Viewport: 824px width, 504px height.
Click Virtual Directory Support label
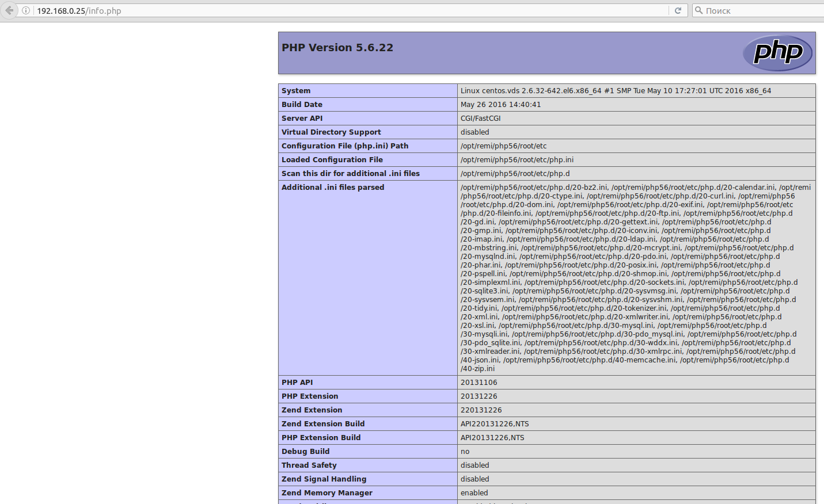331,132
